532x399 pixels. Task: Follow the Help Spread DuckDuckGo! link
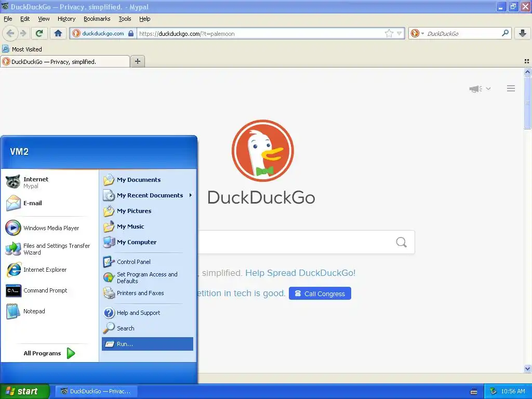point(300,273)
